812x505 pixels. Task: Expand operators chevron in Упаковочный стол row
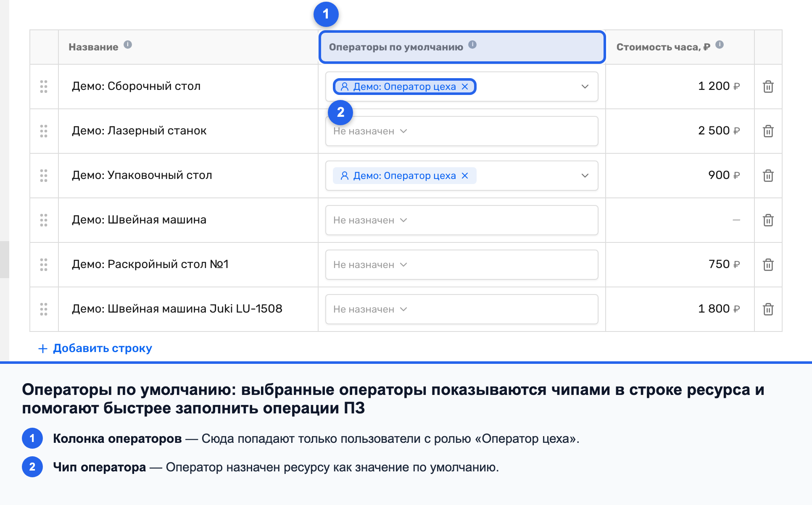[585, 176]
